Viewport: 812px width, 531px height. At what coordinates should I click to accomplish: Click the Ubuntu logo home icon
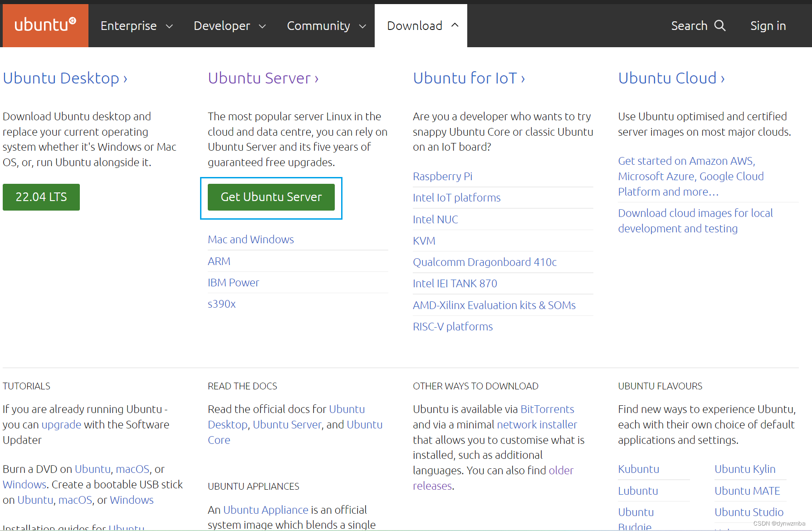coord(45,25)
